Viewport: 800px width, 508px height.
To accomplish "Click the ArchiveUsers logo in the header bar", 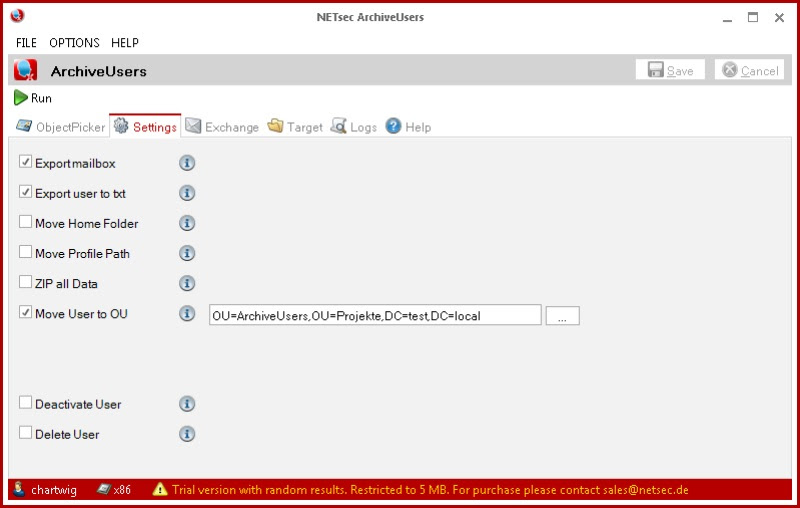I will click(26, 70).
